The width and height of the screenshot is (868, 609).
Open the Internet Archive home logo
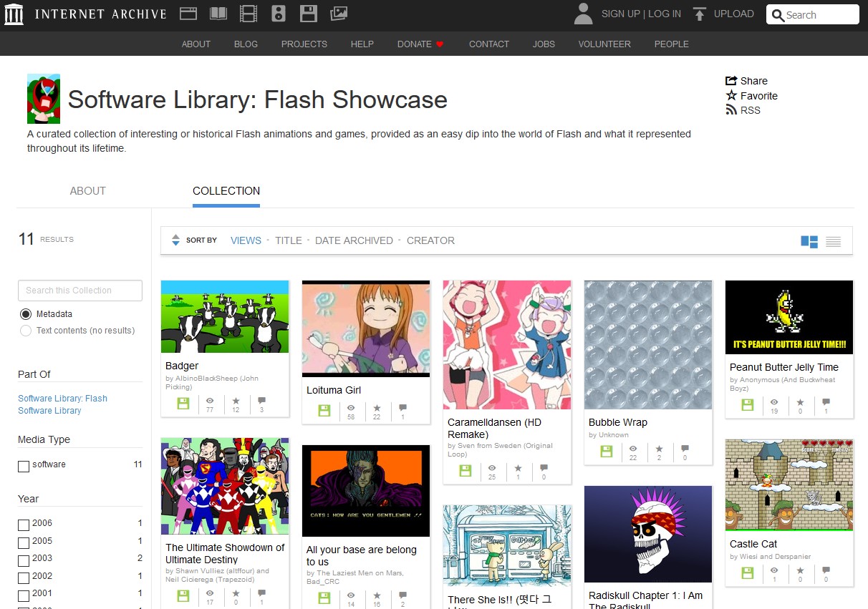click(x=14, y=14)
